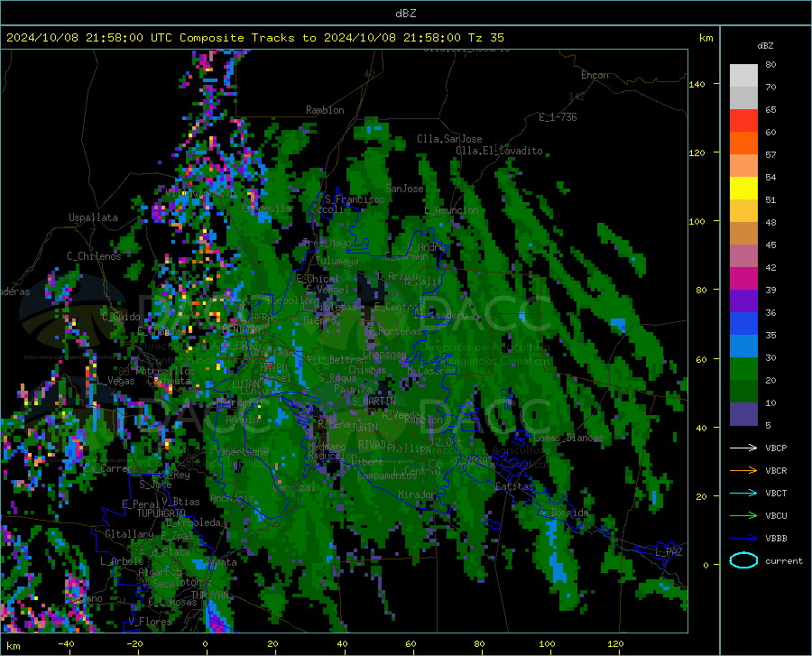Click the 0 km vertical axis tick
Viewport: 812px width, 656px height.
click(x=706, y=565)
